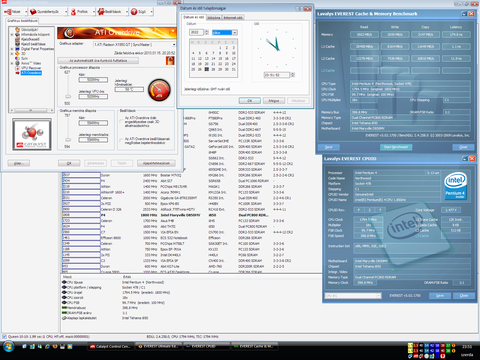Switch to the Internet idő tab

pos(233,17)
